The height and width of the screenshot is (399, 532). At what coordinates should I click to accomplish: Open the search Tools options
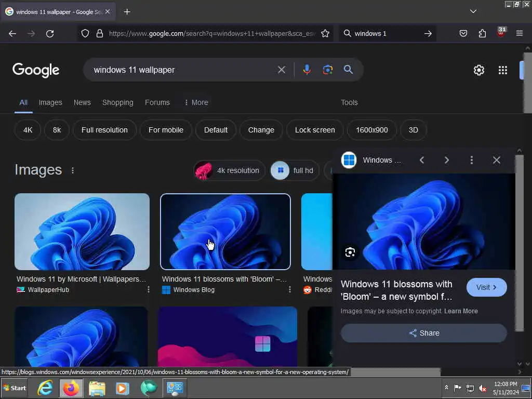349,102
